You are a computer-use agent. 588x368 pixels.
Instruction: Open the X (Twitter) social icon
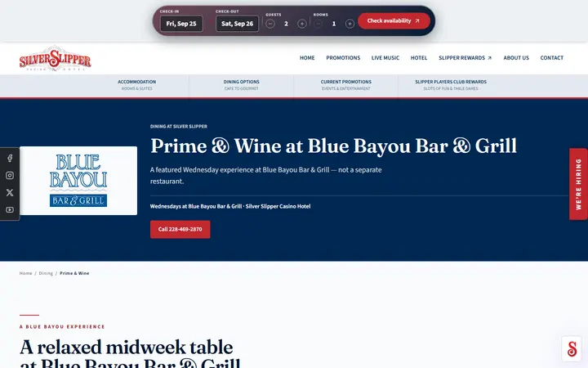(x=10, y=193)
